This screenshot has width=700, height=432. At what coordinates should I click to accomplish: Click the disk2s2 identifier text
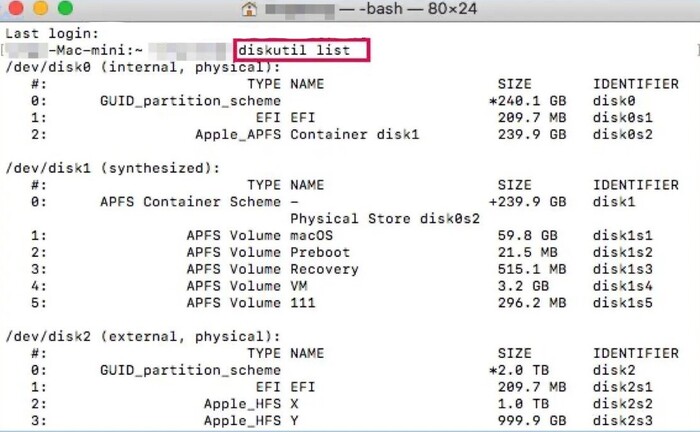[622, 404]
